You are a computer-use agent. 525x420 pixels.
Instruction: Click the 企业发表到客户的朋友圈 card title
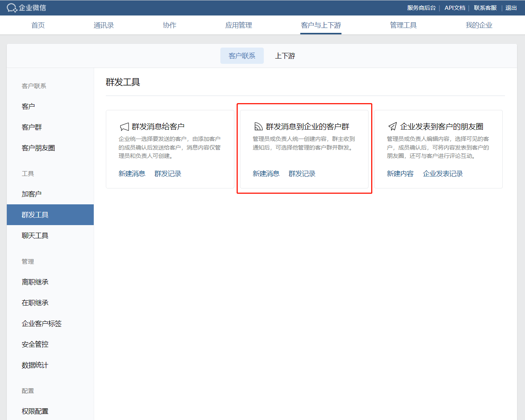442,127
